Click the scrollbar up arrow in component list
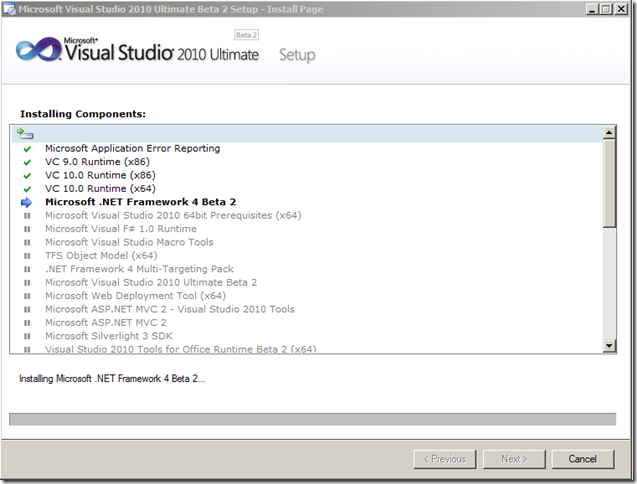 [609, 132]
